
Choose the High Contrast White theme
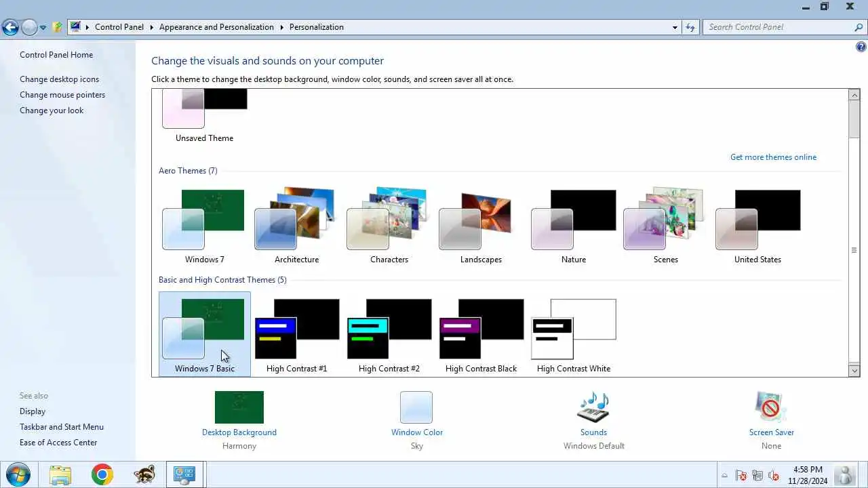pyautogui.click(x=573, y=334)
